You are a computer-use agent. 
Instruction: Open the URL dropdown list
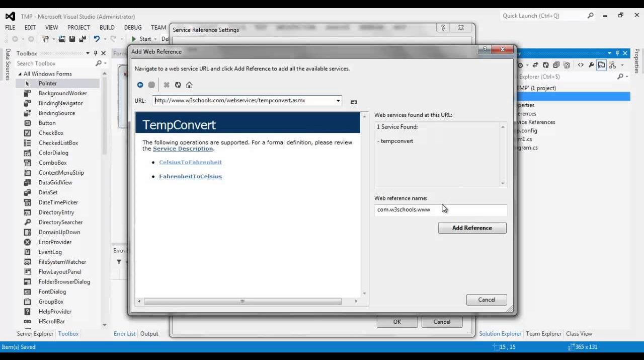point(338,101)
